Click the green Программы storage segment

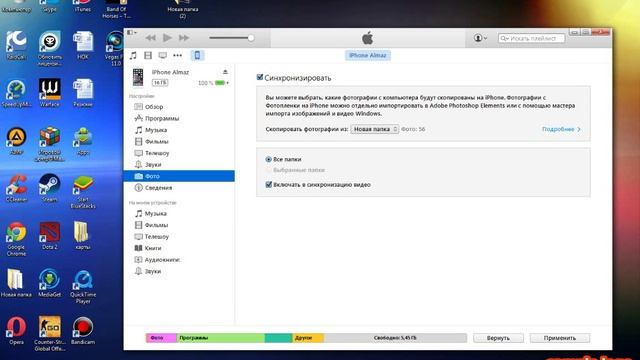(220, 338)
